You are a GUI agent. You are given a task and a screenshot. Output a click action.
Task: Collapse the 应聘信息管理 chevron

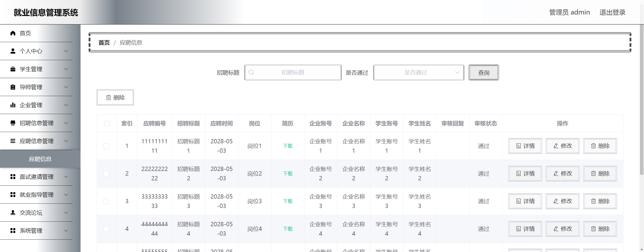coord(66,141)
